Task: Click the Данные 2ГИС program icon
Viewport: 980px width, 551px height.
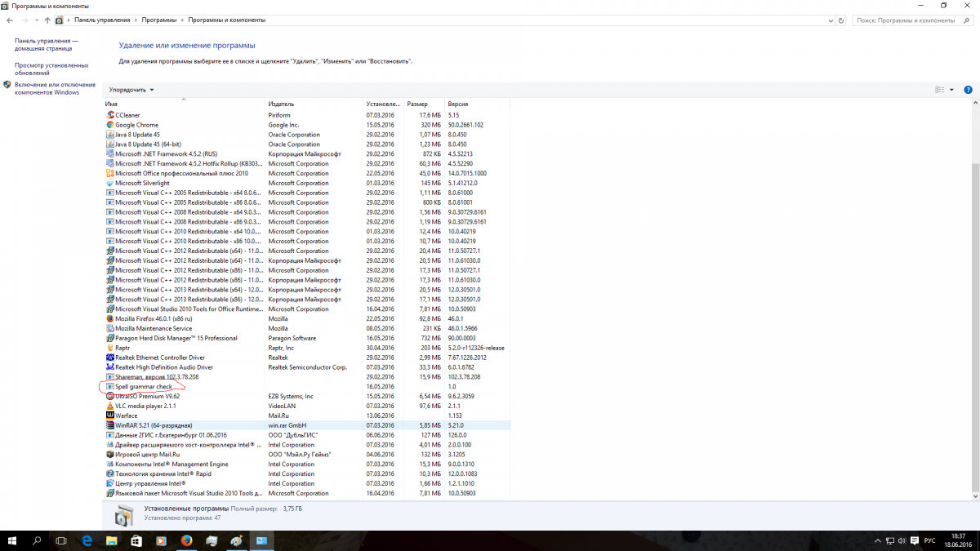Action: click(x=110, y=435)
